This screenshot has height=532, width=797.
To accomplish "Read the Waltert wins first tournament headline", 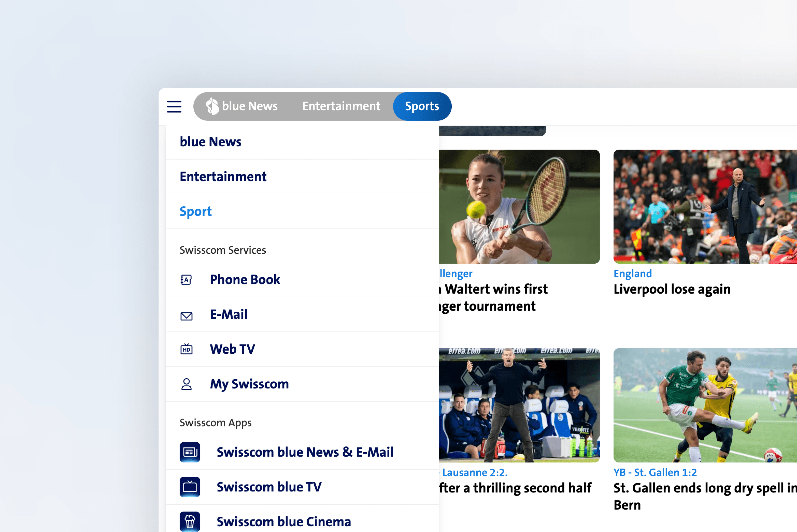I will [x=493, y=298].
